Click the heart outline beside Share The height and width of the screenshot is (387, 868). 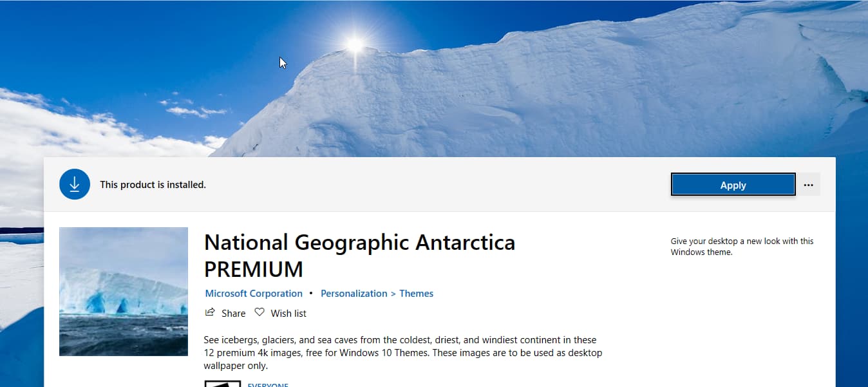(x=259, y=312)
